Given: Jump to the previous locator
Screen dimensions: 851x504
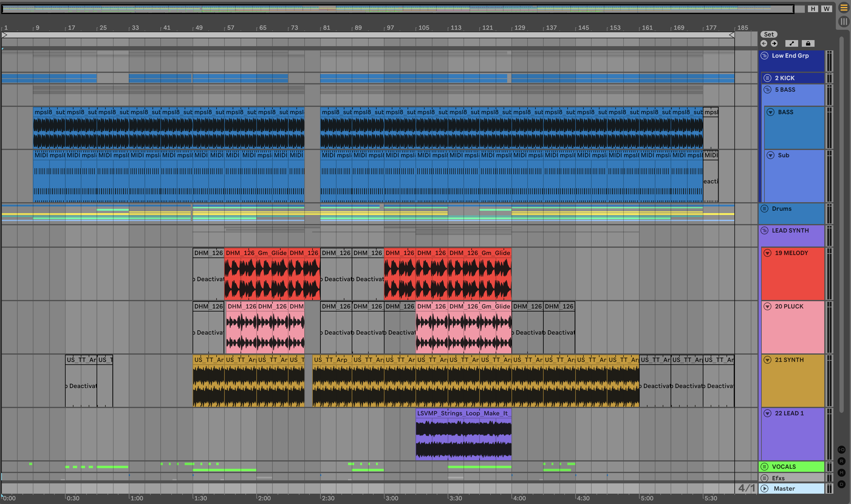Looking at the screenshot, I should pyautogui.click(x=764, y=43).
